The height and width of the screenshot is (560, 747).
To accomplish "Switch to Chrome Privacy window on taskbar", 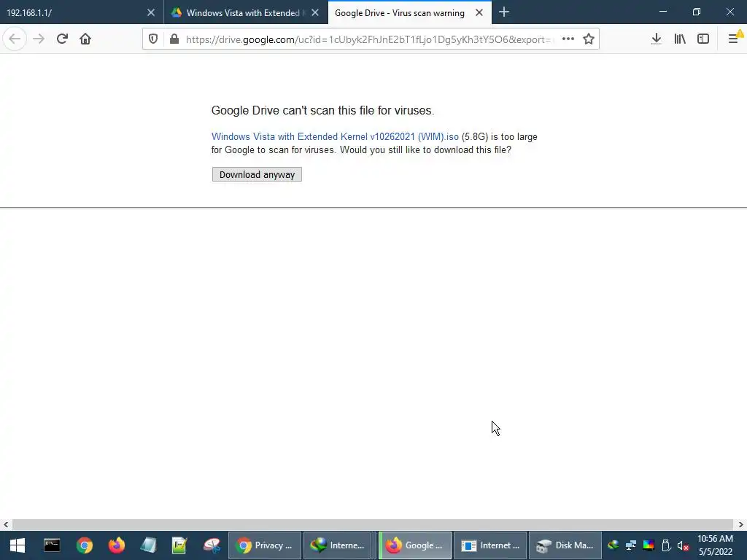I will pyautogui.click(x=265, y=545).
